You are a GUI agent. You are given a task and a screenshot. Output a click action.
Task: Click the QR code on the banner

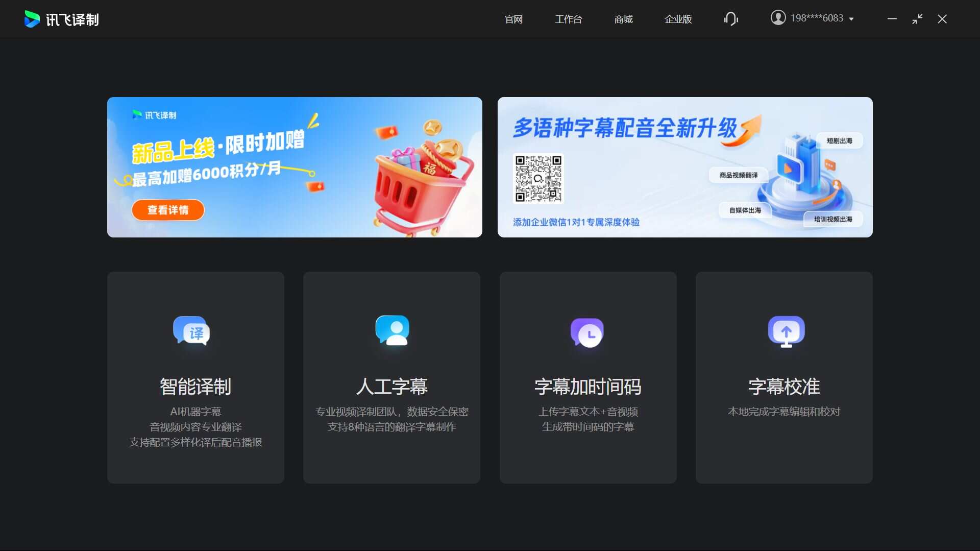tap(538, 179)
